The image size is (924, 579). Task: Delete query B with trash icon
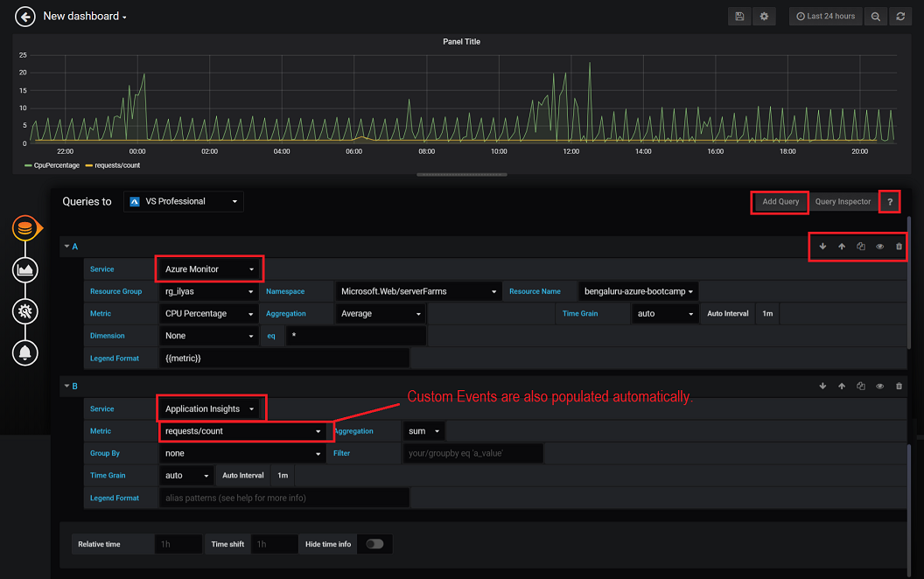click(899, 386)
